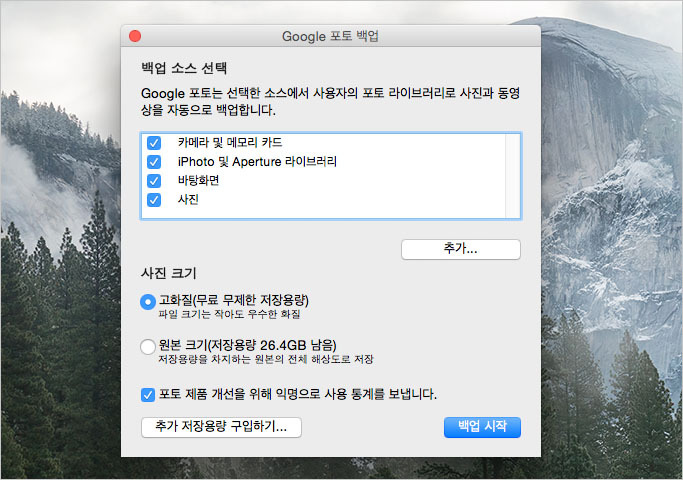Image resolution: width=683 pixels, height=480 pixels.
Task: Click the Google 포토 백업 title bar text
Action: pyautogui.click(x=330, y=36)
